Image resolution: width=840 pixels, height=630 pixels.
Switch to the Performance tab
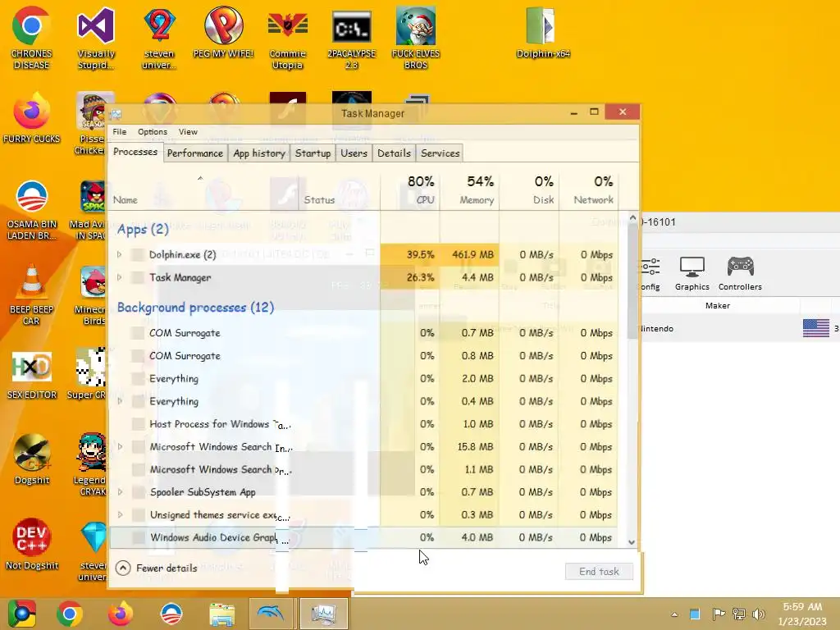(x=195, y=153)
